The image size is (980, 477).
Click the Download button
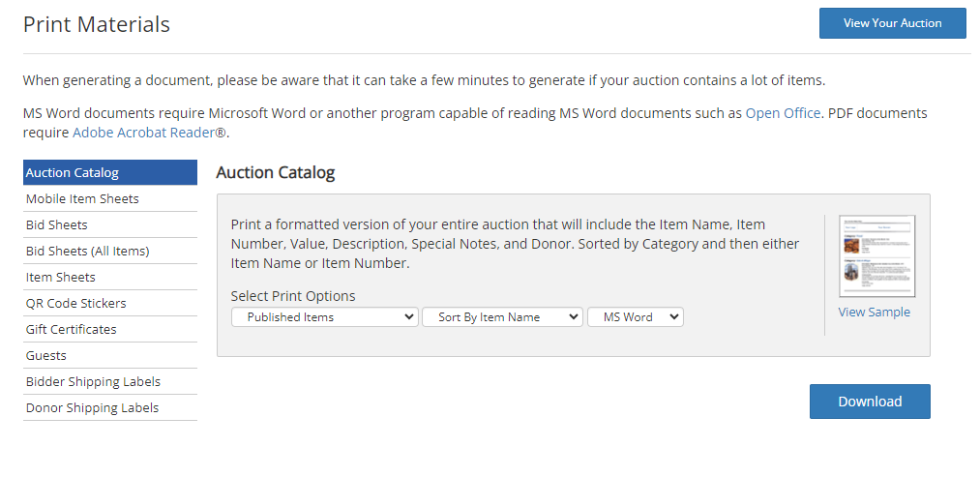click(870, 402)
